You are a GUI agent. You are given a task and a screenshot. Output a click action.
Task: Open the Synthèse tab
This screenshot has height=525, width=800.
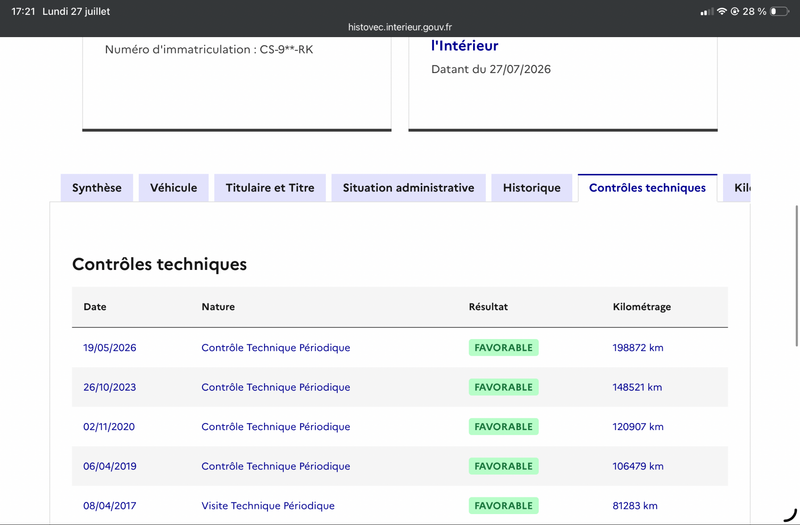[97, 188]
